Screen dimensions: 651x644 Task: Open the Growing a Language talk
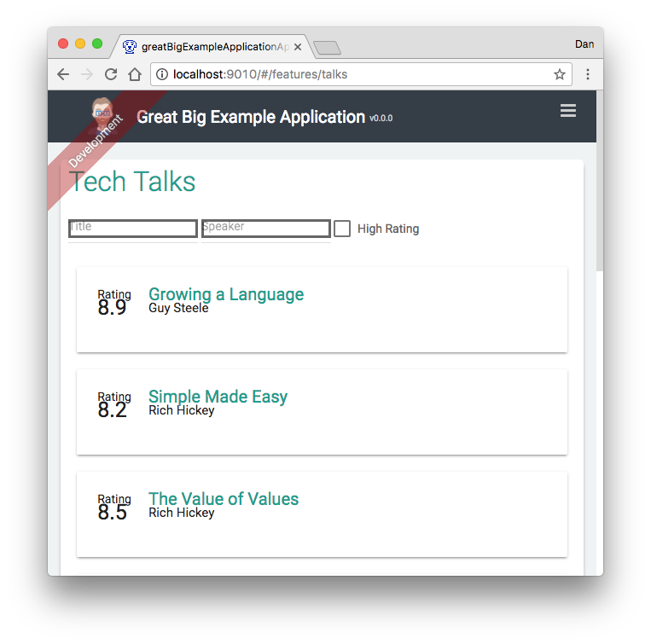point(226,294)
